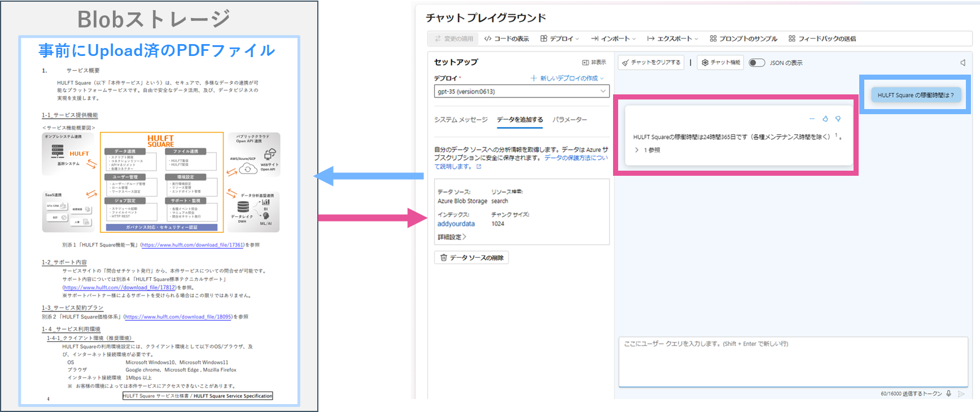Open 新しいデプロイの作成 dropdown
Image resolution: width=980 pixels, height=412 pixels.
(567, 78)
